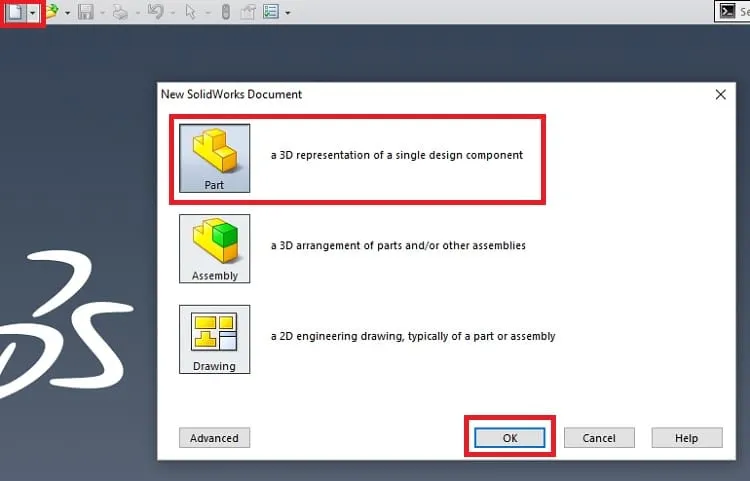Click the Select cursor tool icon
750x481 pixels.
click(190, 12)
